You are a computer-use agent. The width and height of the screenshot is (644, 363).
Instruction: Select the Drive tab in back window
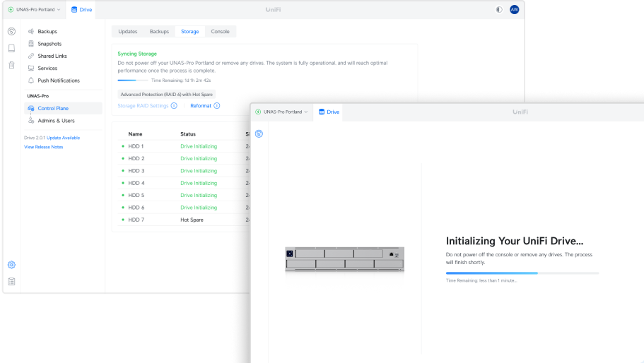(x=81, y=9)
